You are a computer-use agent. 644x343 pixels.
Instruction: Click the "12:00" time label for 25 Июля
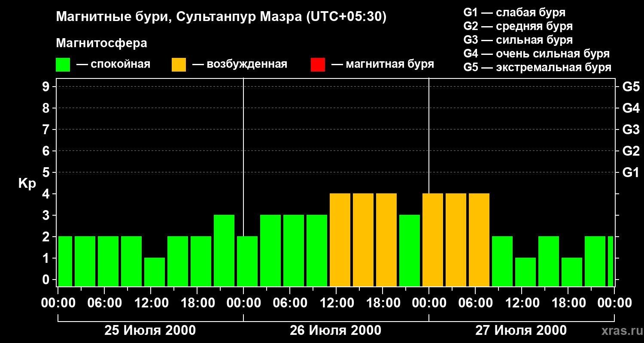(x=151, y=303)
